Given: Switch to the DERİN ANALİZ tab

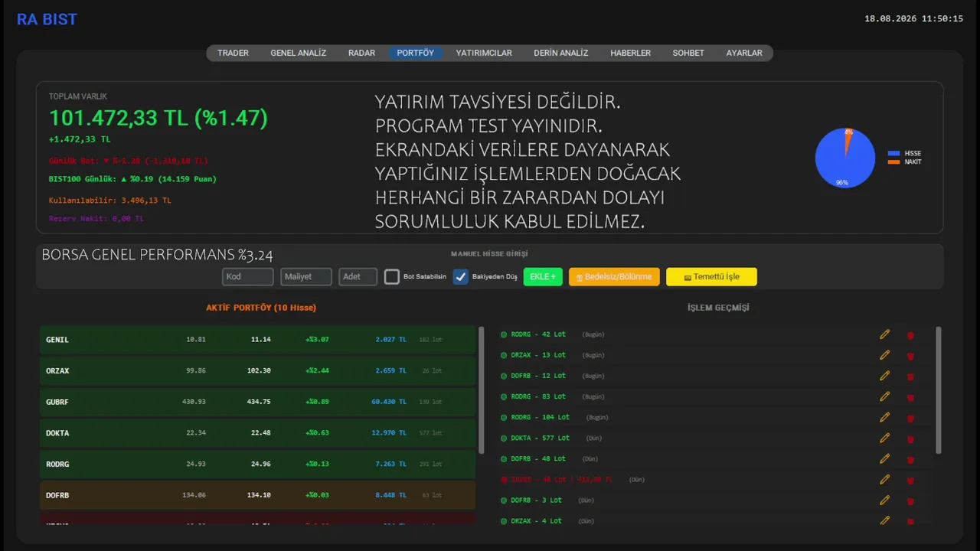Looking at the screenshot, I should pos(560,53).
